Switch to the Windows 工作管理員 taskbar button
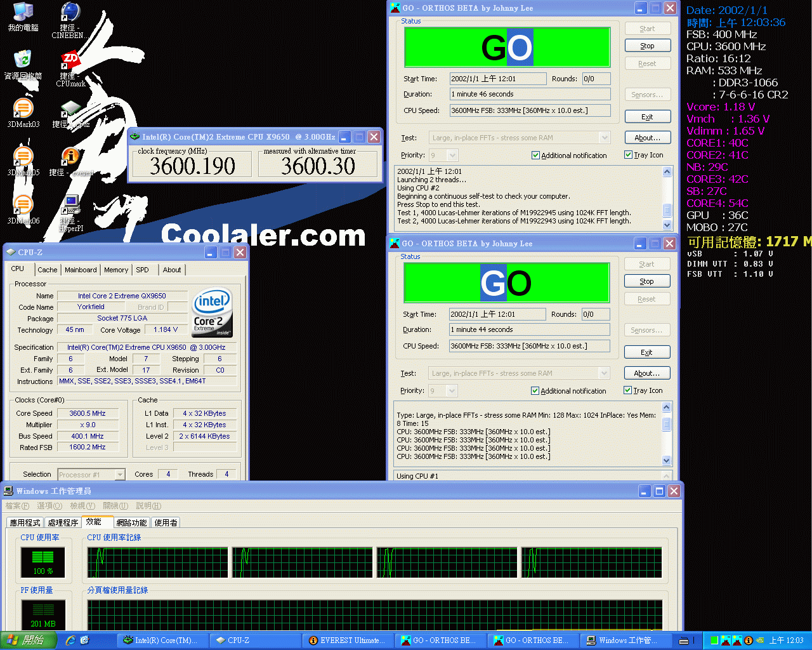The width and height of the screenshot is (812, 650). [625, 640]
